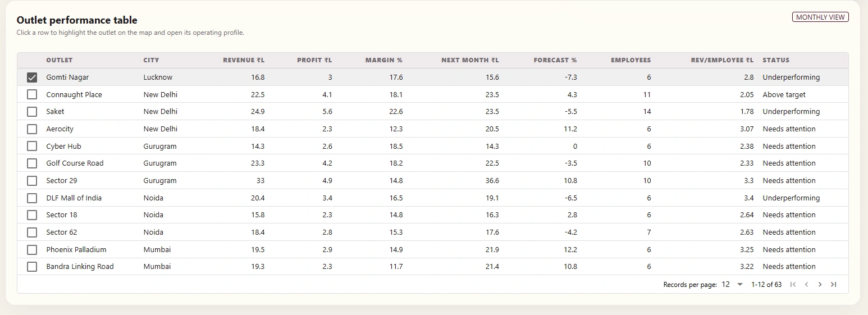Click the Aerocity outlet name
This screenshot has width=868, height=315.
pos(60,129)
